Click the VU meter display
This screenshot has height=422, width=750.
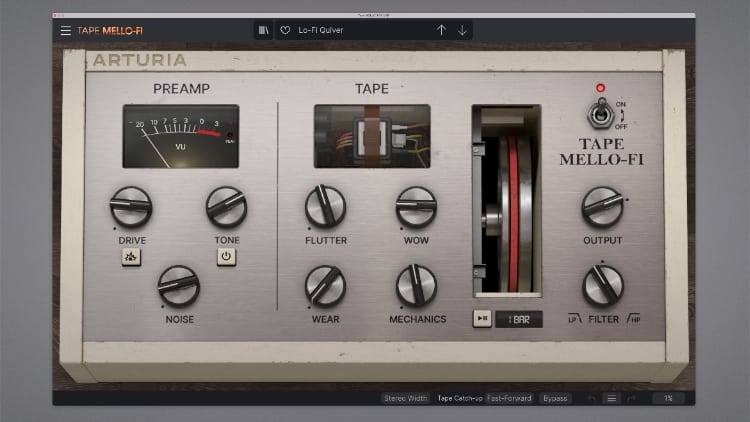tap(181, 136)
